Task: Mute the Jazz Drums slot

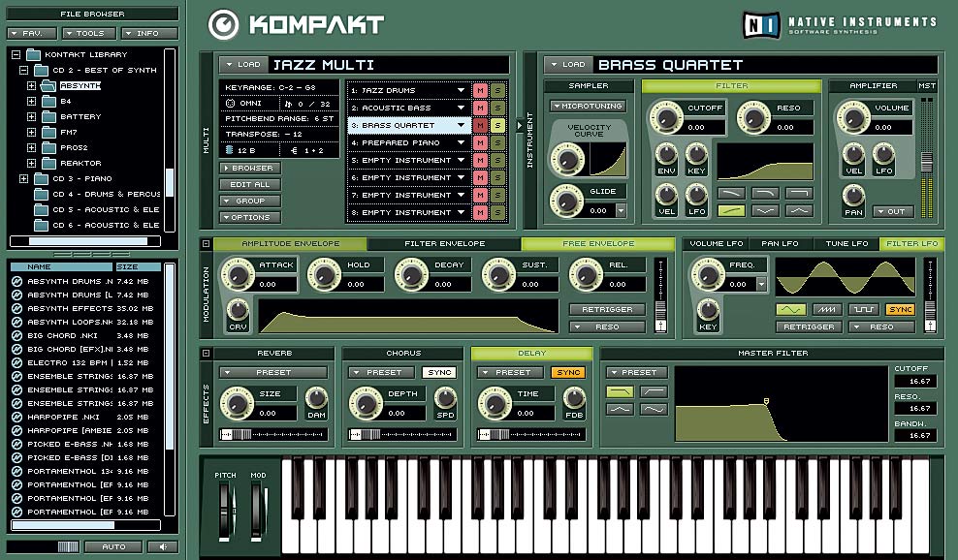Action: coord(480,90)
